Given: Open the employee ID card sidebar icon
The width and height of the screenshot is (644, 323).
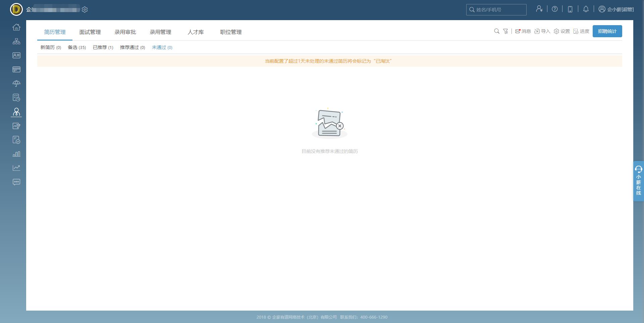Looking at the screenshot, I should click(x=16, y=55).
